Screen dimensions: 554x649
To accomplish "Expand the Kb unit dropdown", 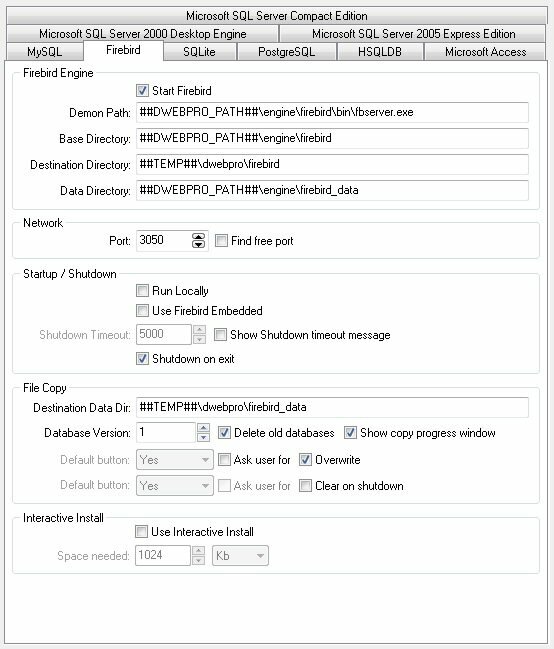I will point(240,555).
